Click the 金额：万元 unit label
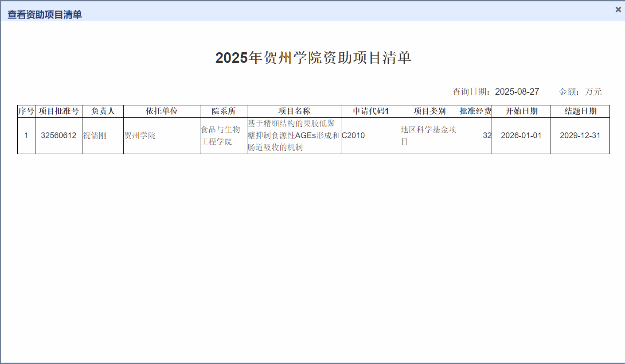625x364 pixels. click(x=580, y=92)
